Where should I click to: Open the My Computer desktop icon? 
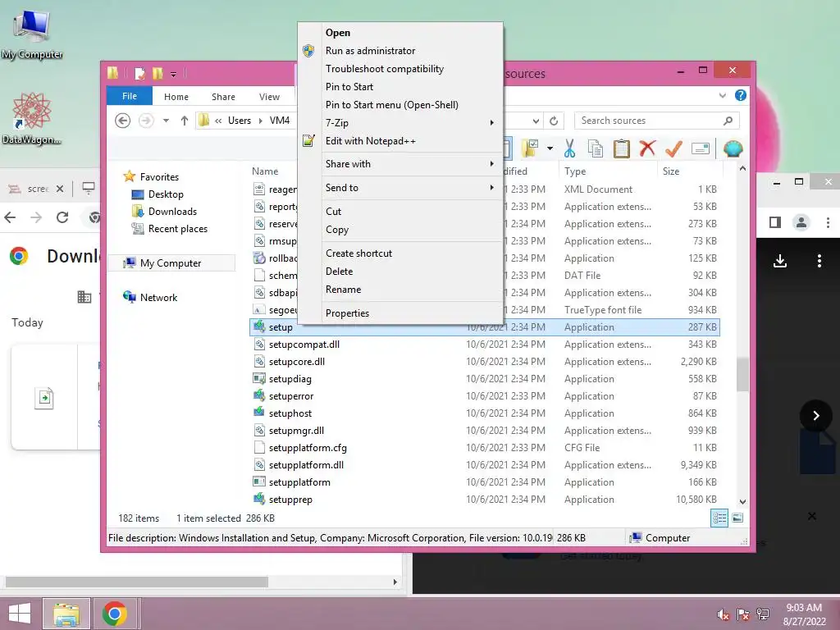(32, 34)
